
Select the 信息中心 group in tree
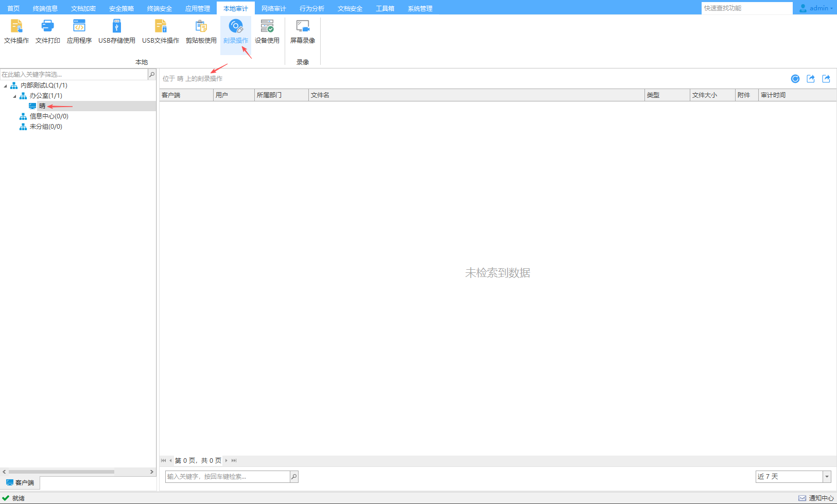tap(48, 116)
